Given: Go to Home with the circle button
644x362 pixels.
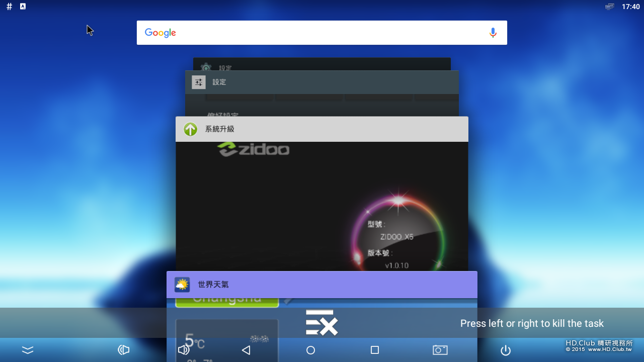Looking at the screenshot, I should [x=310, y=350].
